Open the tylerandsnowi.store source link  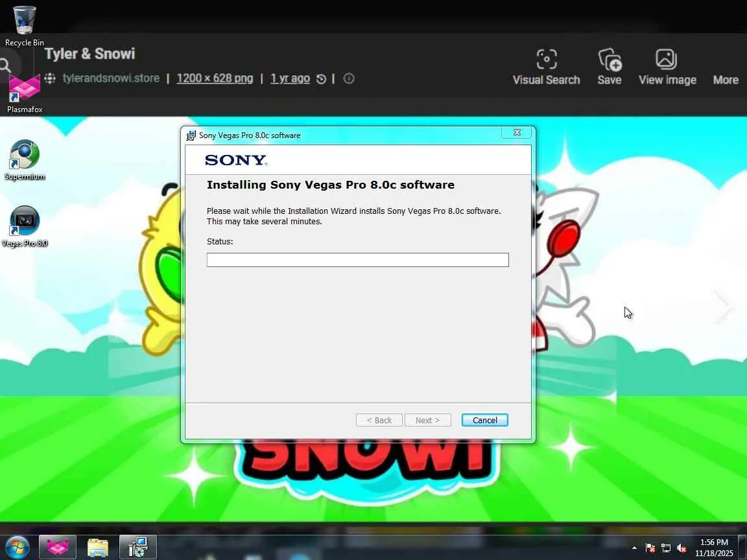111,78
